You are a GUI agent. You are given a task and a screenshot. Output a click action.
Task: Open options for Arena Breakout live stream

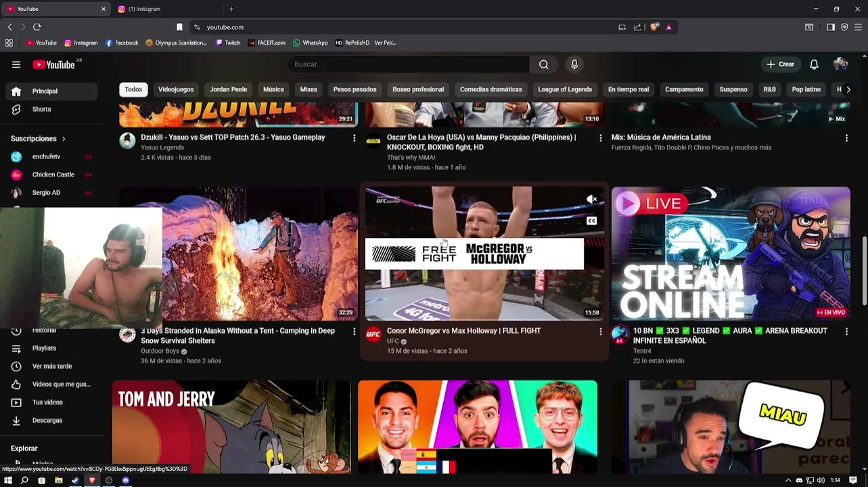point(846,331)
